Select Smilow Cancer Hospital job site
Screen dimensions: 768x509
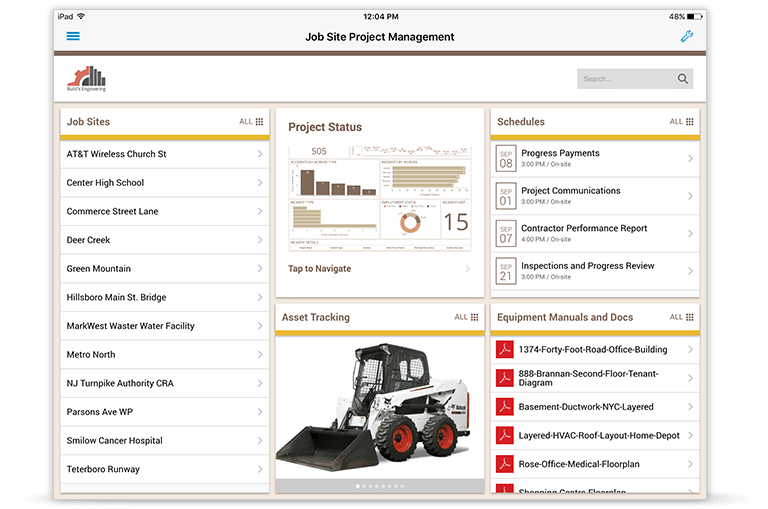(x=115, y=441)
